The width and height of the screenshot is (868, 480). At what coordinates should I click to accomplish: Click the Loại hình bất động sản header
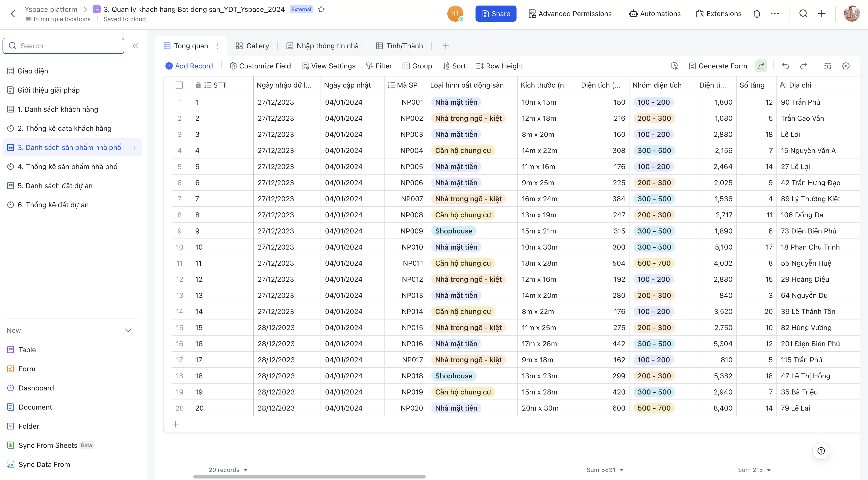pos(472,85)
